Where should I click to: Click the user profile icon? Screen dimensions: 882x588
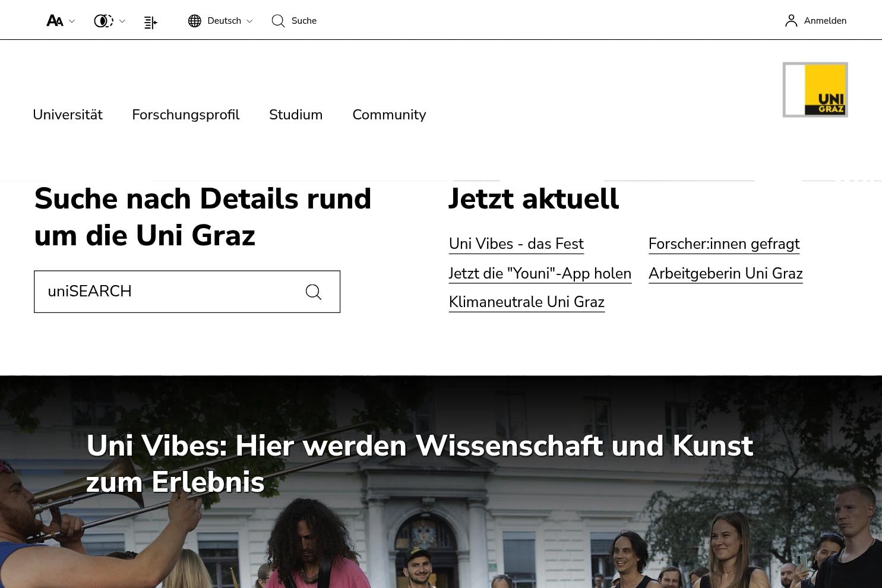(x=791, y=21)
